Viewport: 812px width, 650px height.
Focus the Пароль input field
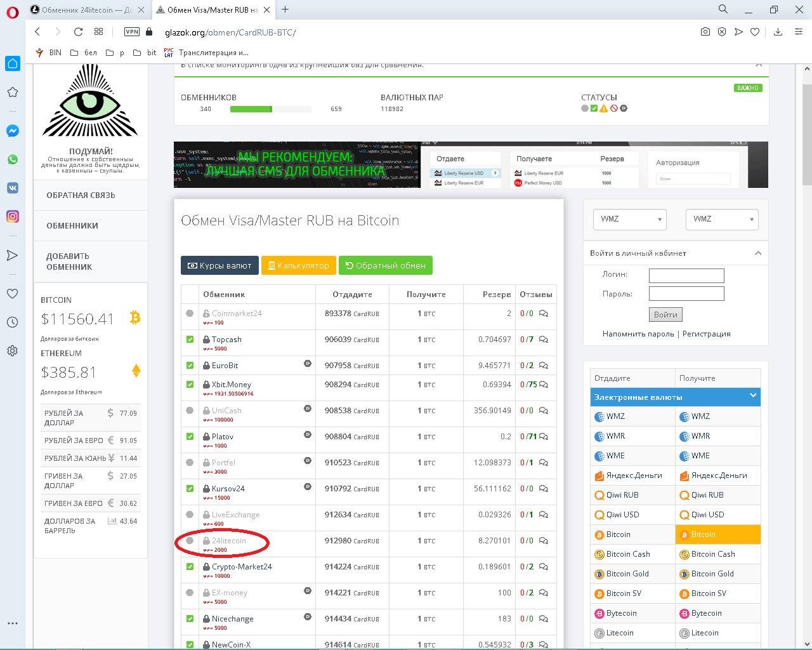(686, 294)
